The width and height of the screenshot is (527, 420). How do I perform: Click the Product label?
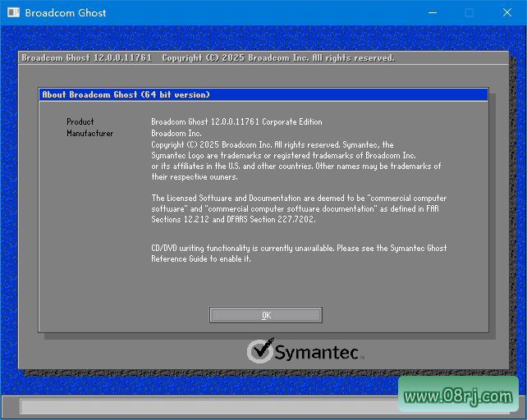[80, 121]
